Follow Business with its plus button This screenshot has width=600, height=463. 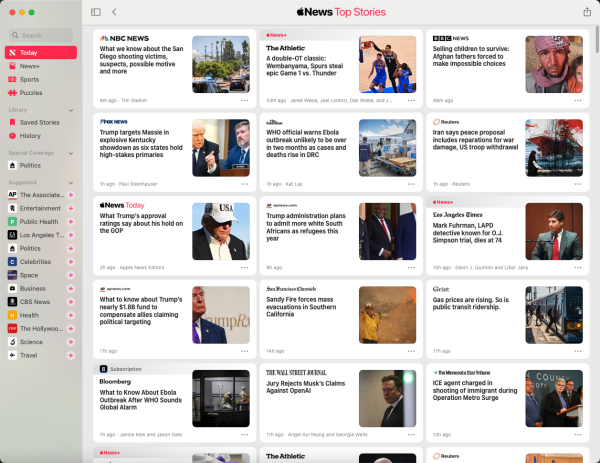pyautogui.click(x=71, y=289)
